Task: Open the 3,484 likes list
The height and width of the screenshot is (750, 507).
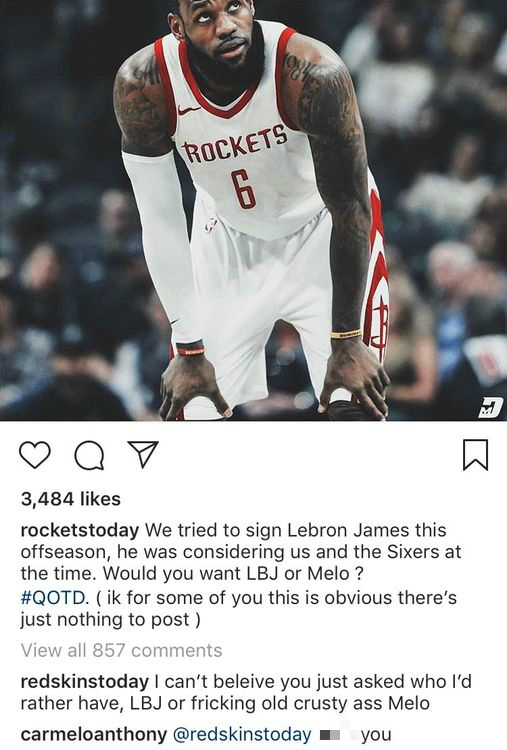Action: pos(71,499)
